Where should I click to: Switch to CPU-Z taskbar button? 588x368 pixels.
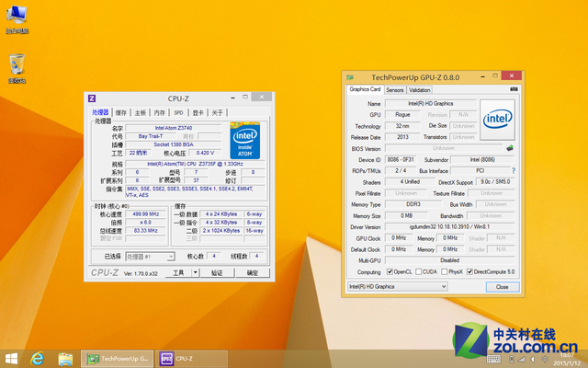pos(192,359)
